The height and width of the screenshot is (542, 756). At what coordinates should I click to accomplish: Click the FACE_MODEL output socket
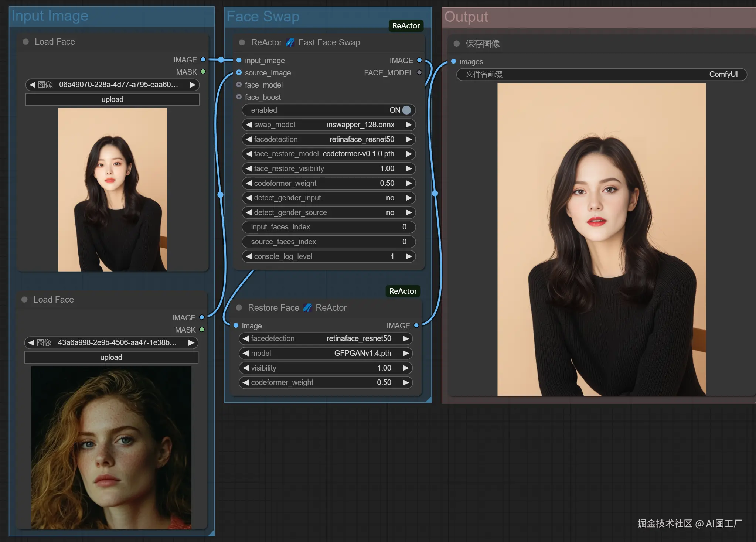pos(419,72)
